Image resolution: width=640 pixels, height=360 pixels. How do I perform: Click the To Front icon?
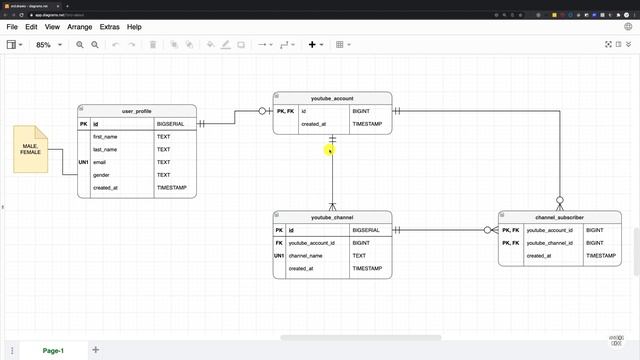174,44
